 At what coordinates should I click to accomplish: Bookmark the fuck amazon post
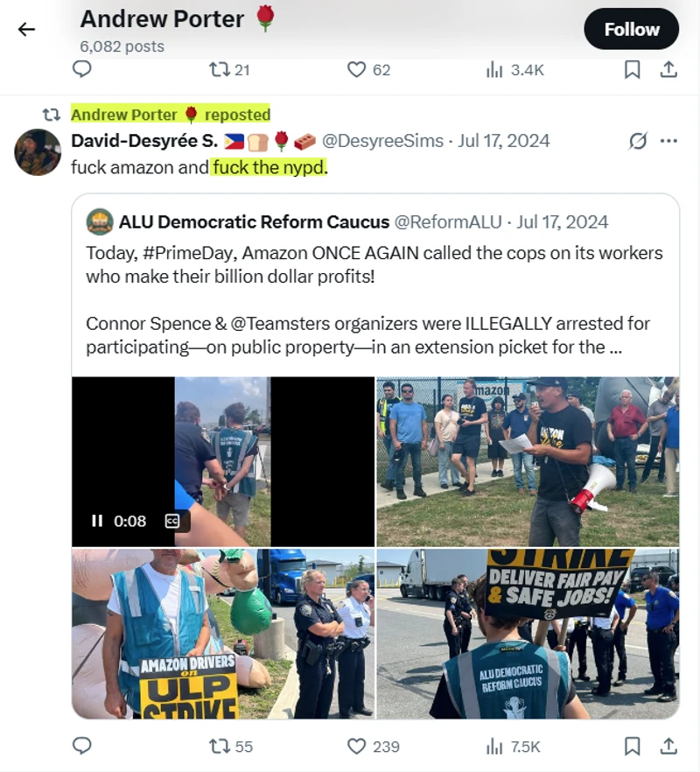[x=632, y=746]
